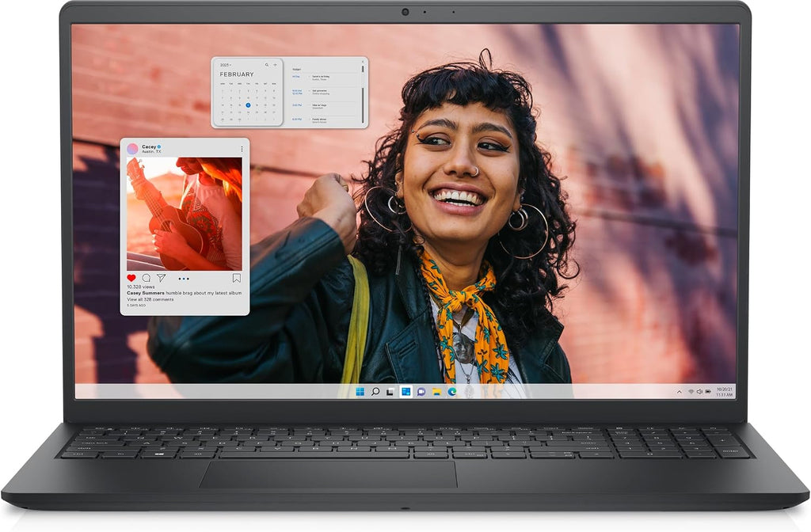Click the 'Casey Summers' name in the caption

click(x=146, y=293)
